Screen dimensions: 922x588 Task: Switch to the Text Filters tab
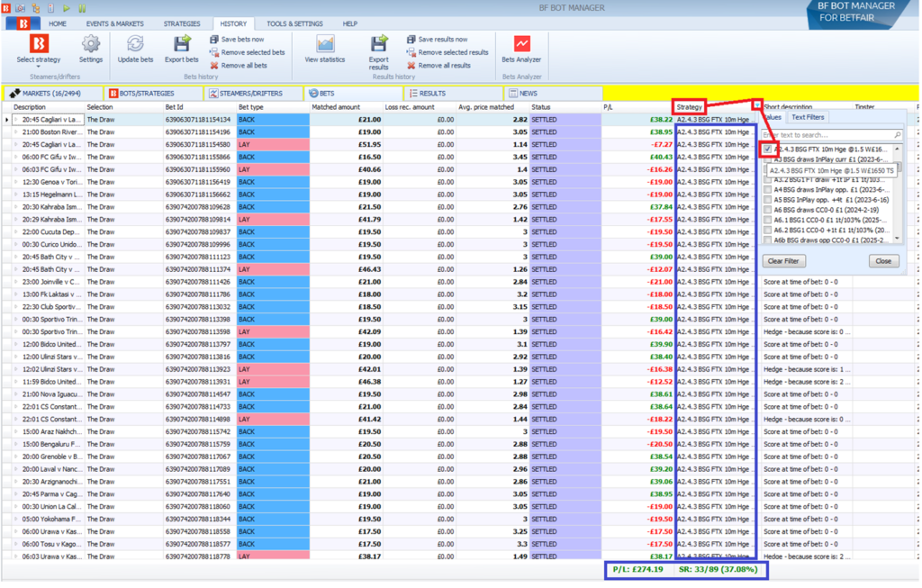(807, 117)
